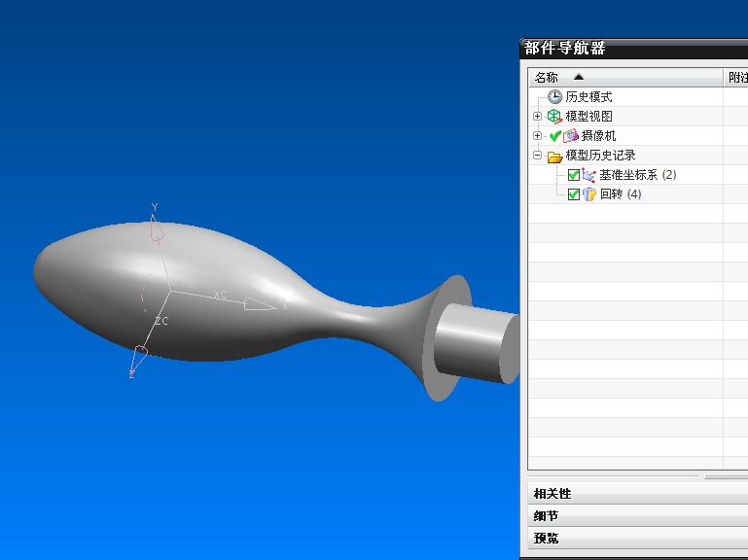Expand the 细节 panel section
The width and height of the screenshot is (748, 560).
coord(638,515)
